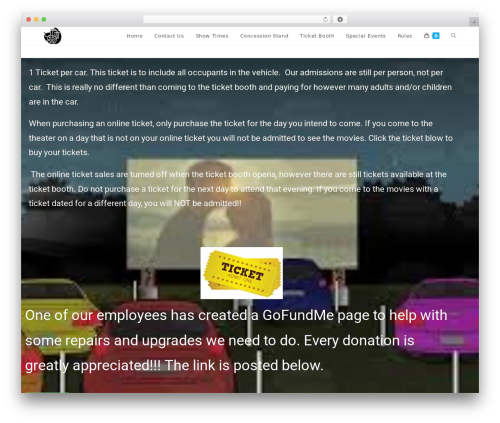The height and width of the screenshot is (423, 500).
Task: Select Show Times in navigation
Action: pyautogui.click(x=212, y=36)
